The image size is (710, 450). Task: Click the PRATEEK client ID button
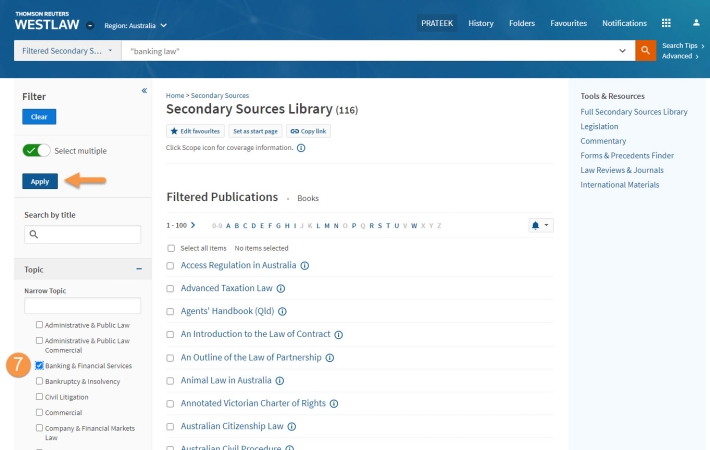pyautogui.click(x=437, y=23)
